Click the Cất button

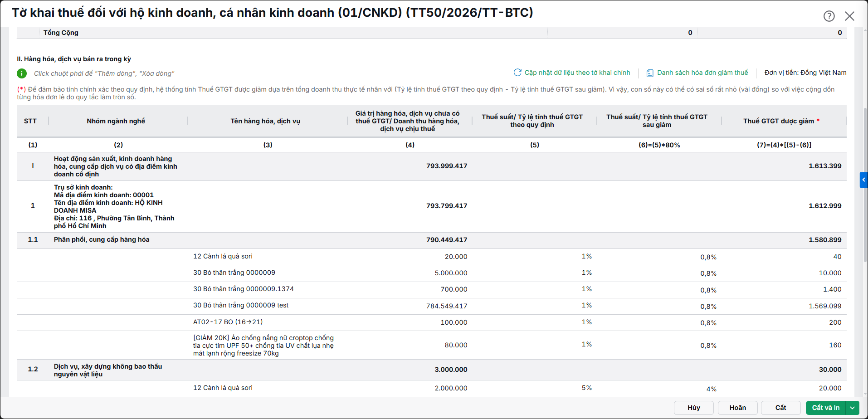(x=780, y=408)
